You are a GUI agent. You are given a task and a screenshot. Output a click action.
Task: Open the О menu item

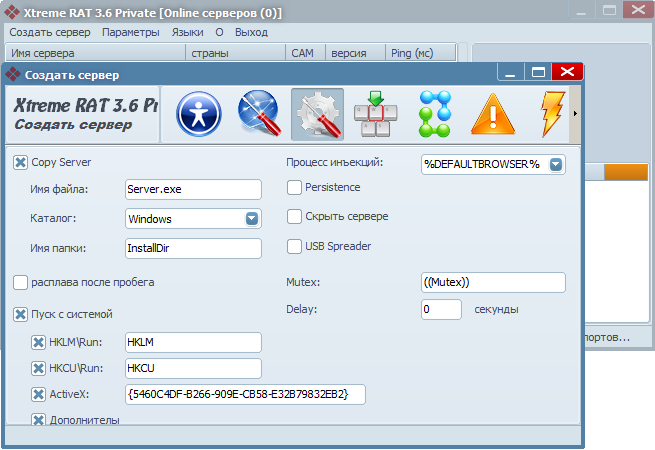point(219,32)
